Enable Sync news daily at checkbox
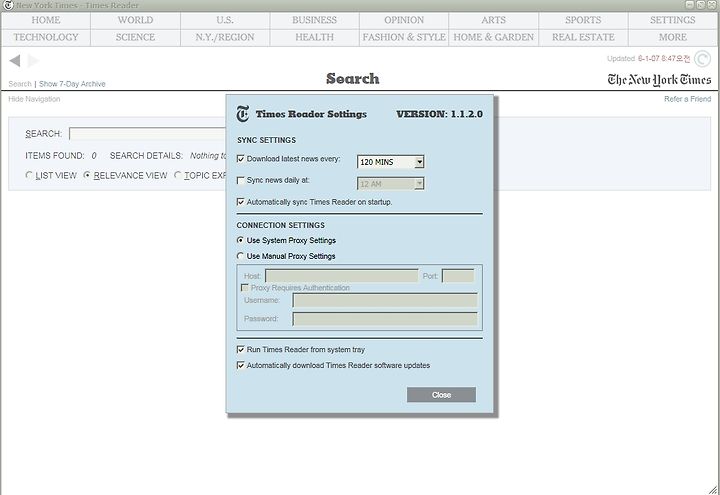Image resolution: width=720 pixels, height=495 pixels. (x=240, y=180)
